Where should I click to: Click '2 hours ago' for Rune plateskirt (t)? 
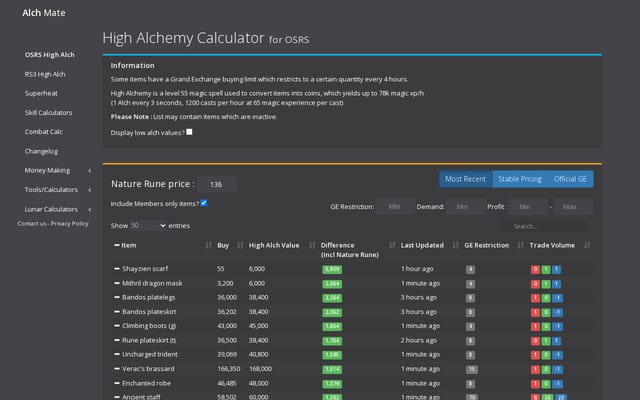419,340
